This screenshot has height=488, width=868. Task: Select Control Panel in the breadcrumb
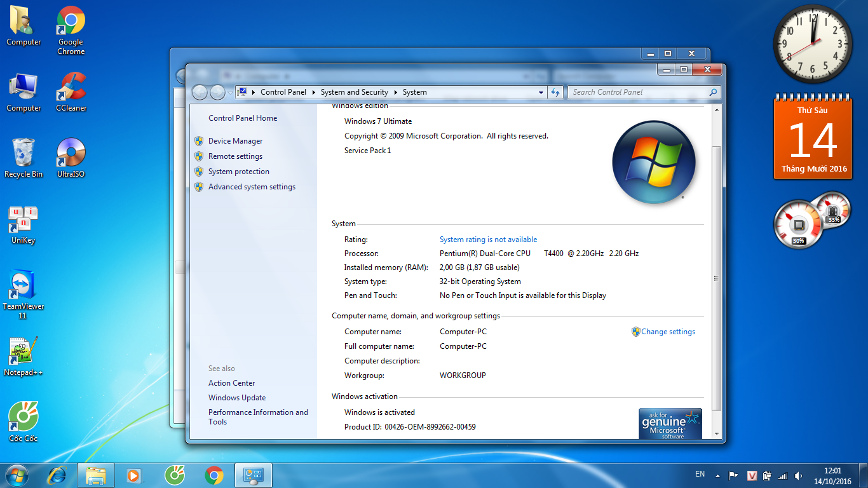(283, 92)
